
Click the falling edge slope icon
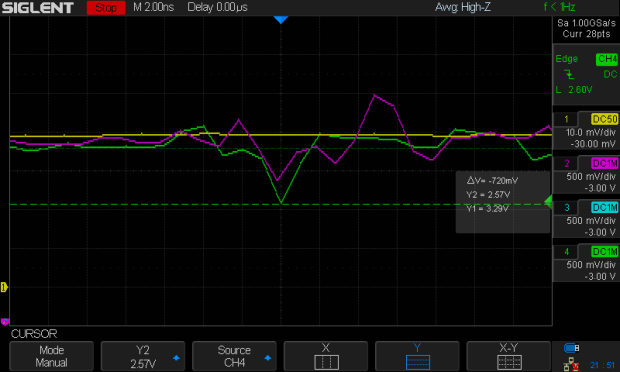coord(569,74)
